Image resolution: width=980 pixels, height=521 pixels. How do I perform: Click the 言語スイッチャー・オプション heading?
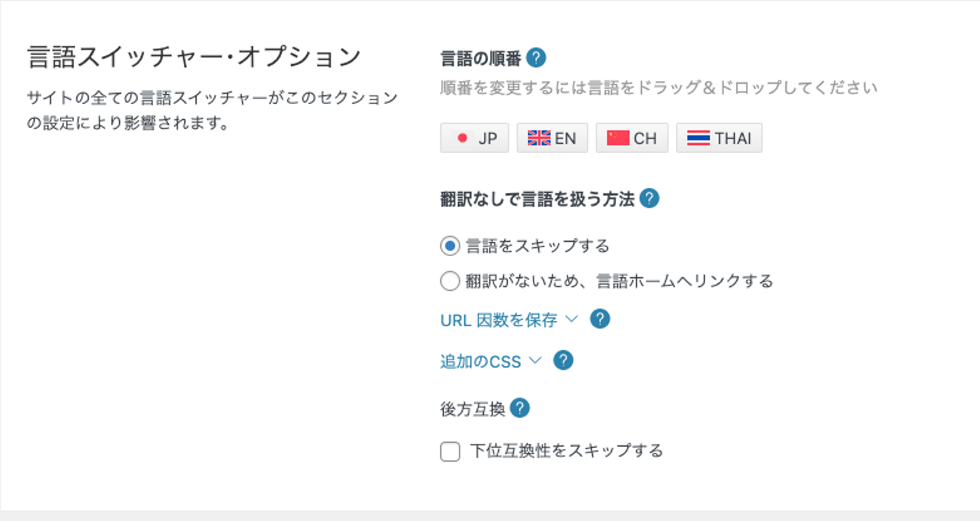[194, 57]
